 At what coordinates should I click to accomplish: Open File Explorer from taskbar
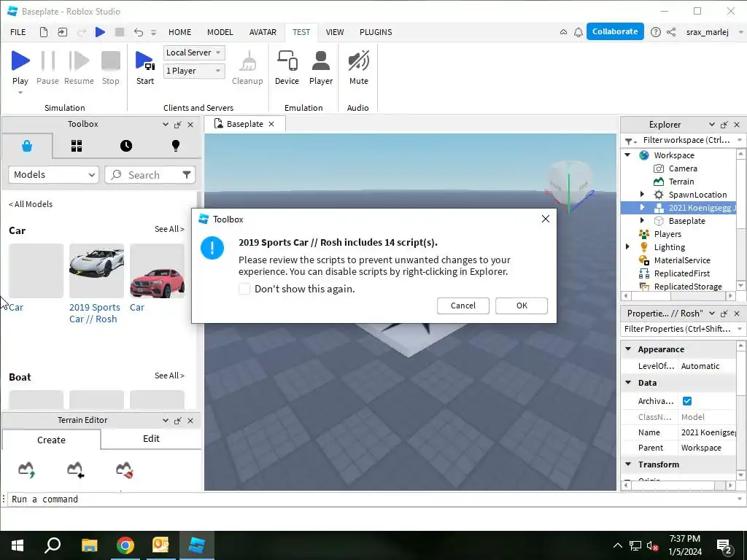point(89,545)
